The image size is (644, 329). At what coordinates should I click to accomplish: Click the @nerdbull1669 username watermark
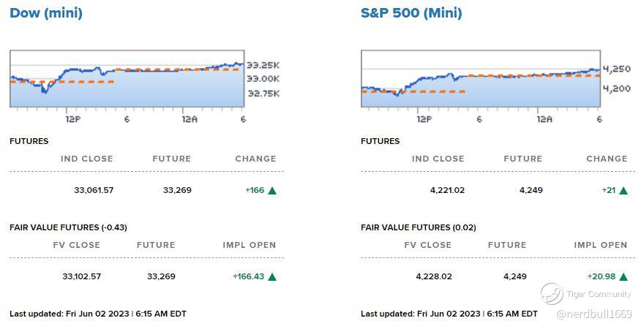594,314
